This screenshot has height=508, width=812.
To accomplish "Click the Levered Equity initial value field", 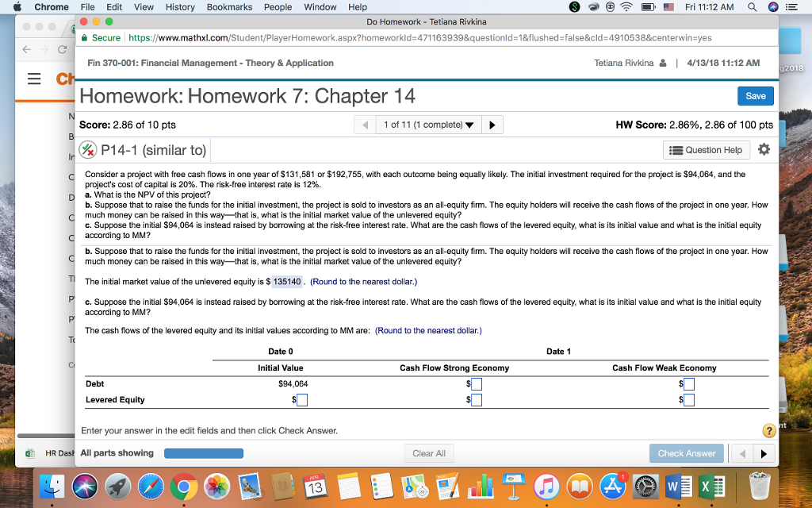I will [x=301, y=400].
